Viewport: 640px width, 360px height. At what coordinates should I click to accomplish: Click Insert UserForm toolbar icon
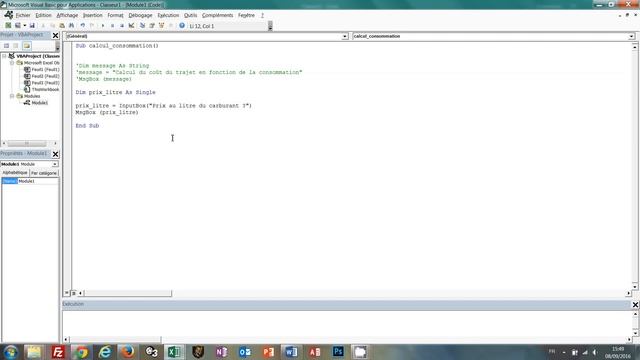(18, 25)
